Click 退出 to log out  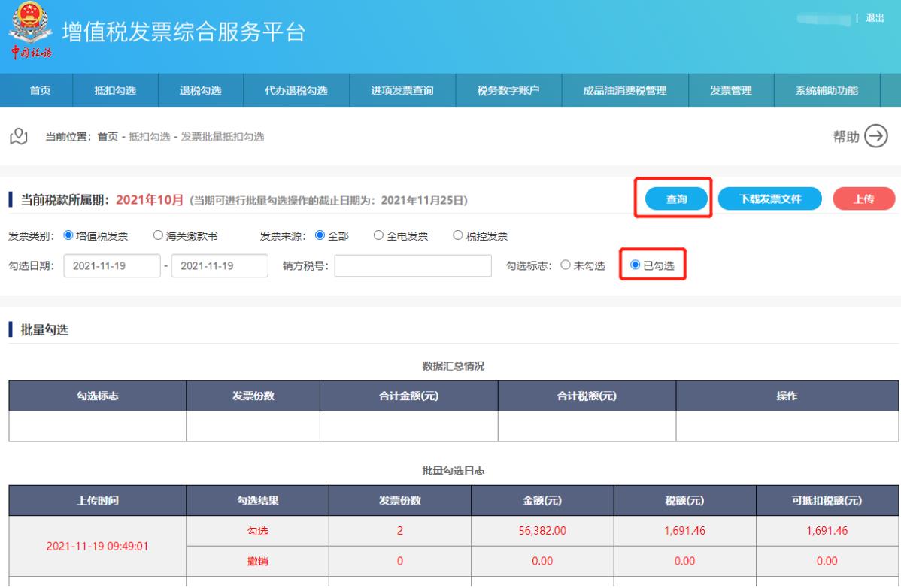(875, 18)
